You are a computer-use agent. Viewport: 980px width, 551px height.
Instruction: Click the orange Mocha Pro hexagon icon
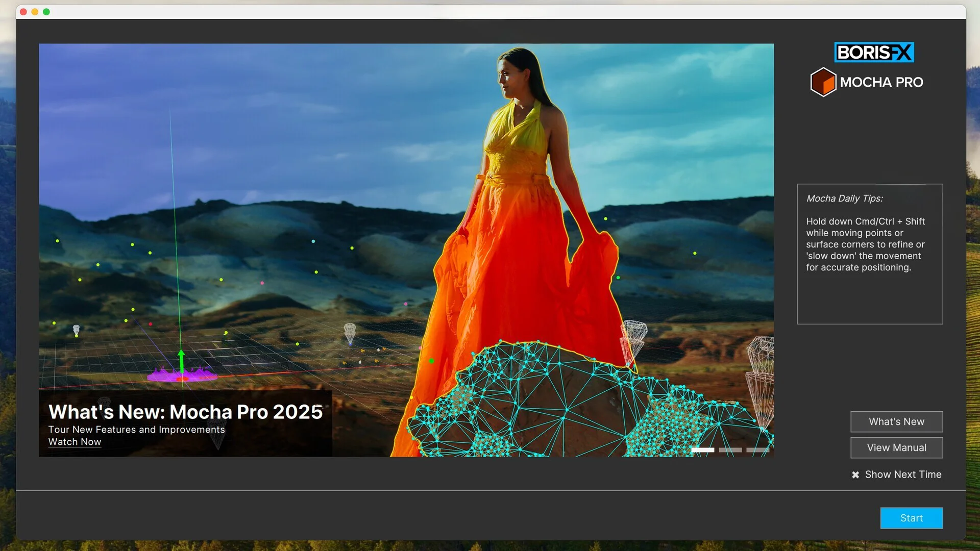tap(823, 82)
